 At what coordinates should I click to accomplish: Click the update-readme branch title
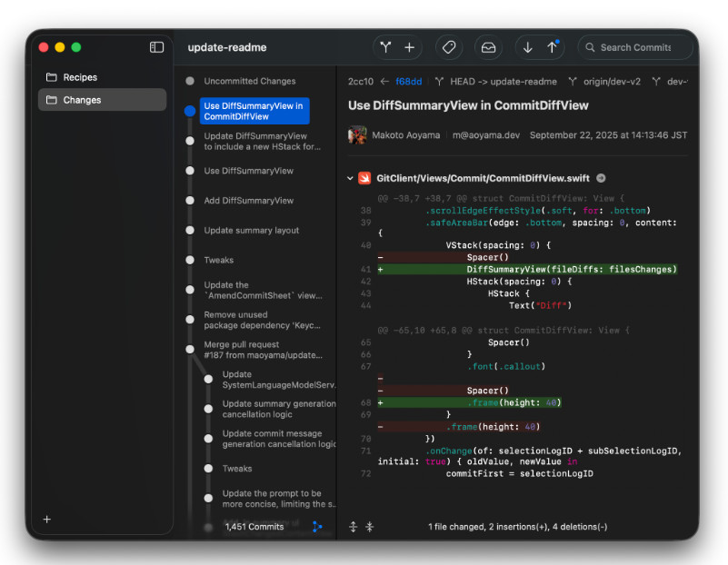[x=227, y=47]
